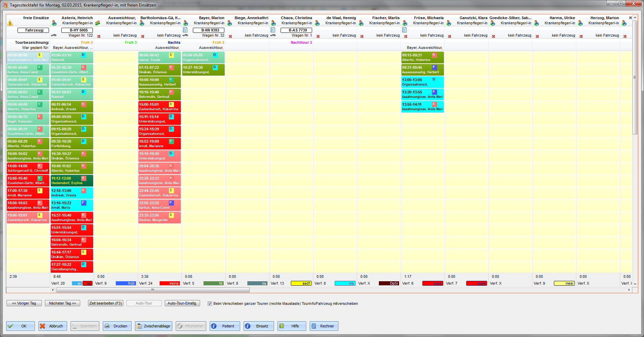This screenshot has width=644, height=337.
Task: Print the board with Drucken
Action: pos(117,326)
